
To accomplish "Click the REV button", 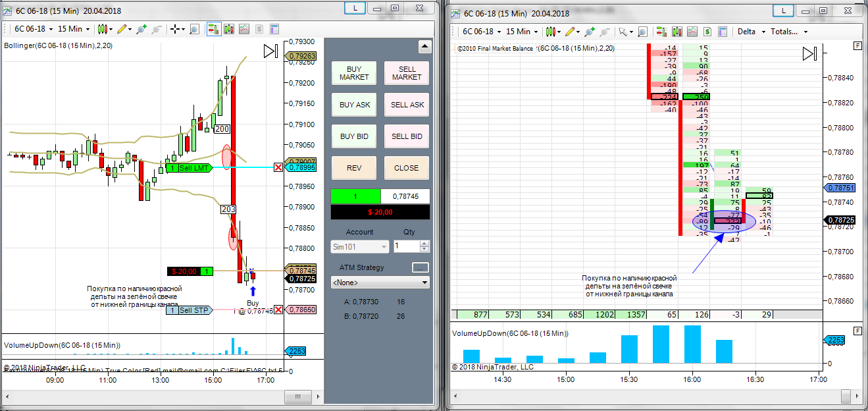I will [355, 168].
